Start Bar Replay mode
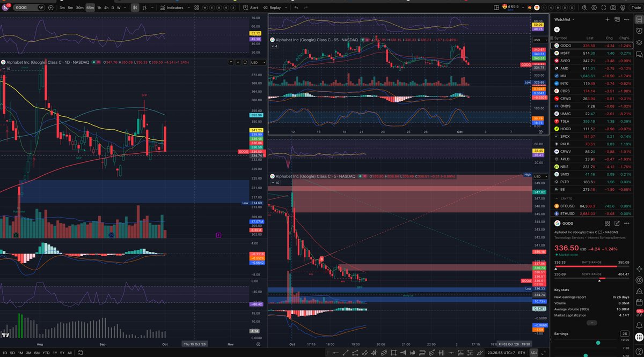 tap(272, 8)
